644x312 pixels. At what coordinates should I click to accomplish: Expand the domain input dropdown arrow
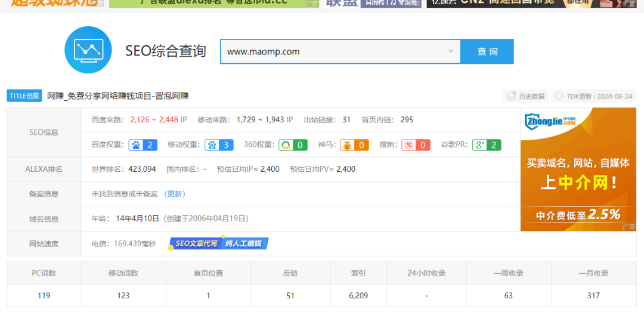click(451, 52)
